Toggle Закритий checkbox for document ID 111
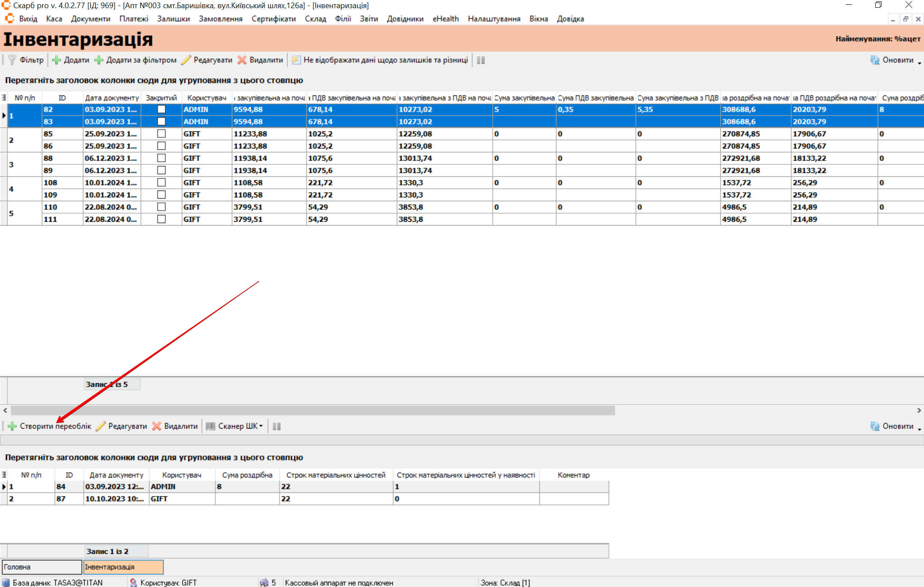Viewport: 924px width, 587px height. [161, 219]
